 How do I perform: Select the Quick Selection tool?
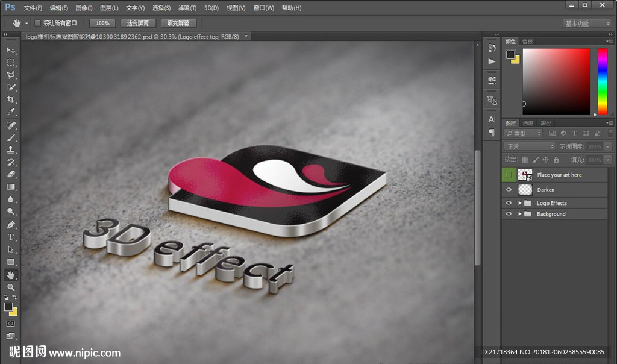[11, 87]
